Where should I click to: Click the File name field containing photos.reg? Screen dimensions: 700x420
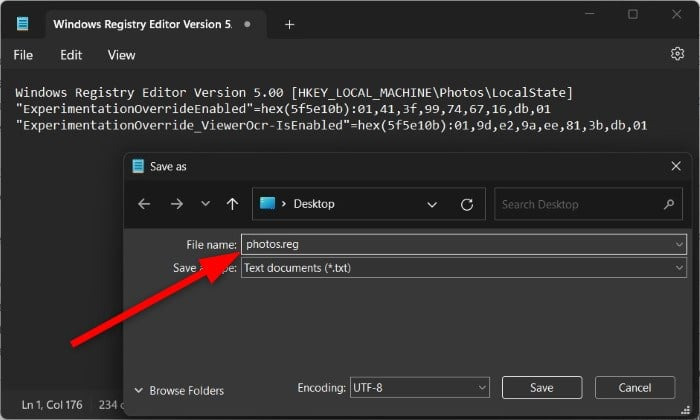pos(463,244)
